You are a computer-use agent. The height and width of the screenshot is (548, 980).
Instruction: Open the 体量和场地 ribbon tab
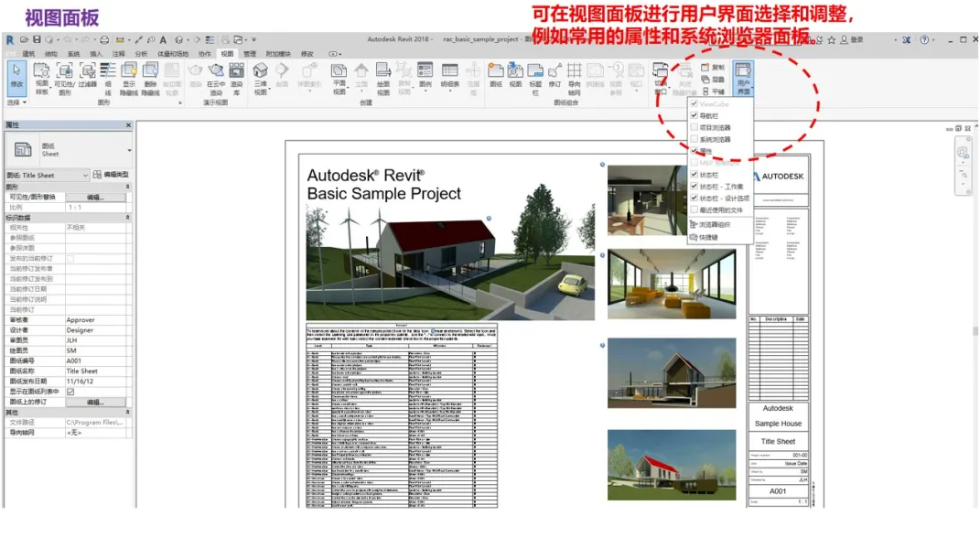172,53
